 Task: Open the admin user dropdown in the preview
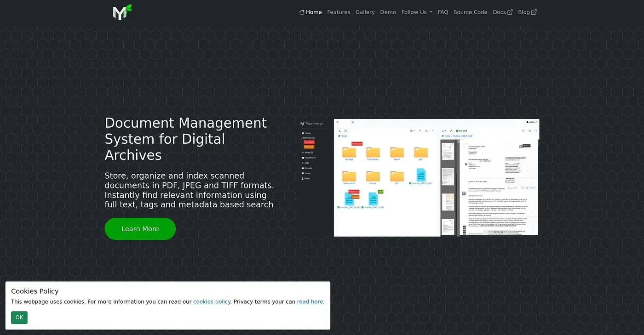(x=532, y=122)
